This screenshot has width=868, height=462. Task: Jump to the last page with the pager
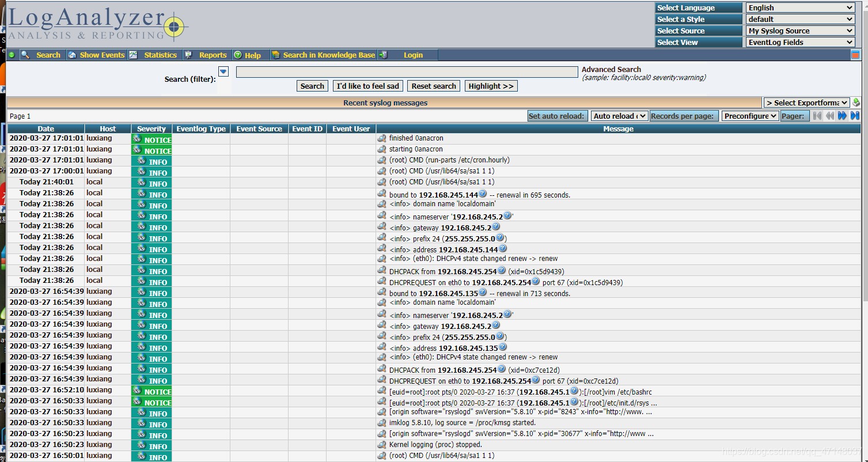click(x=855, y=116)
